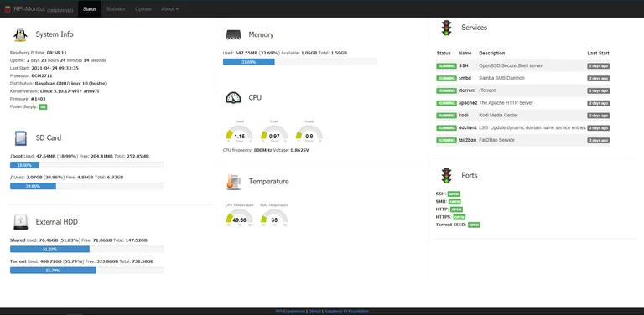Click the OPEN badge next to SMB port
This screenshot has width=644, height=315.
(x=454, y=202)
